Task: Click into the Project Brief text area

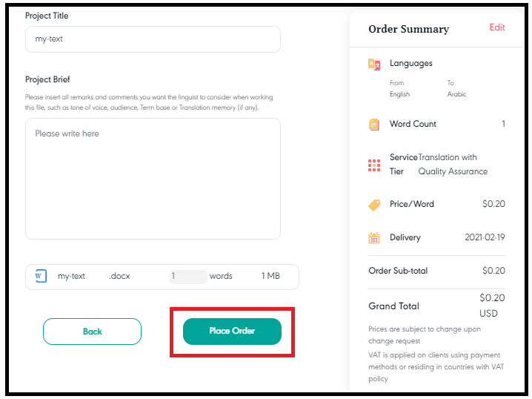Action: tap(153, 179)
